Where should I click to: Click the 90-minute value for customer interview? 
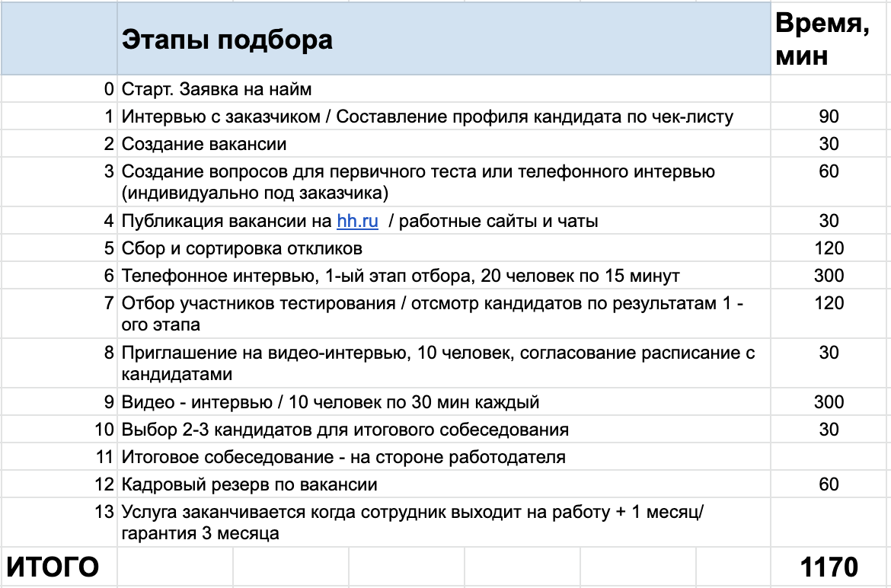(x=829, y=117)
